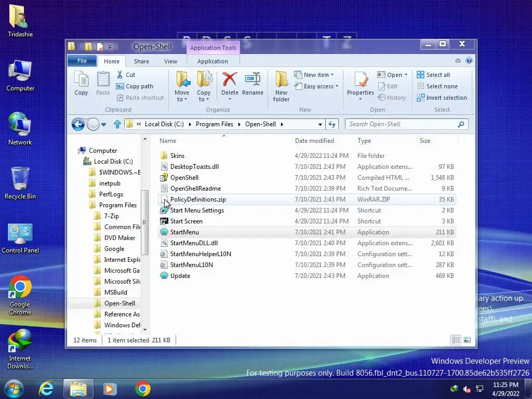Select MSBuild in the navigation tree

click(x=116, y=292)
